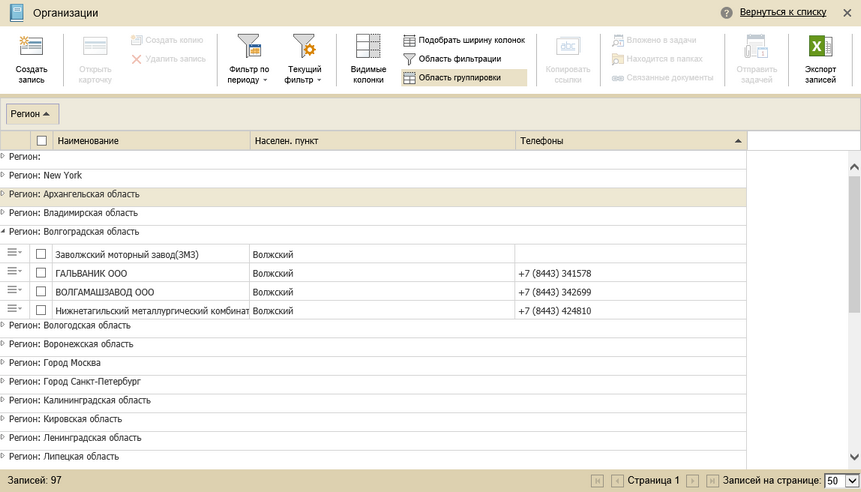Check the ВОЛГАМАШЗАВОД ООО row checkbox

41,292
